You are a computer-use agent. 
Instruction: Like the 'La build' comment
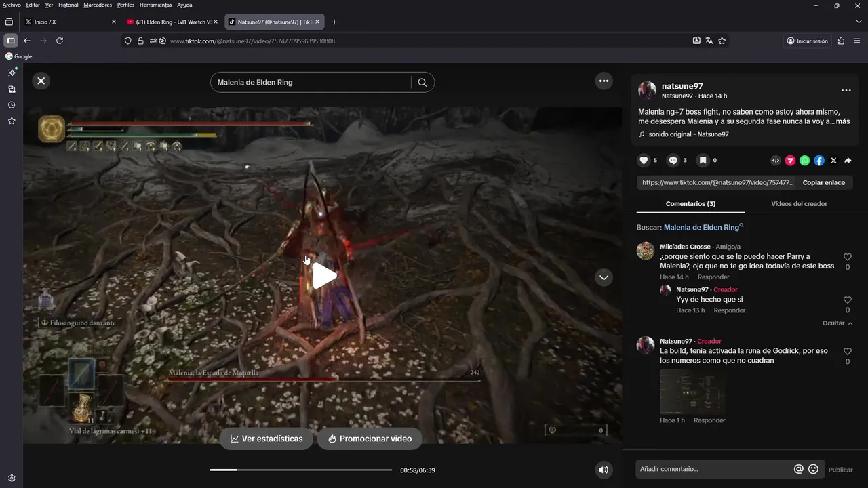(847, 352)
